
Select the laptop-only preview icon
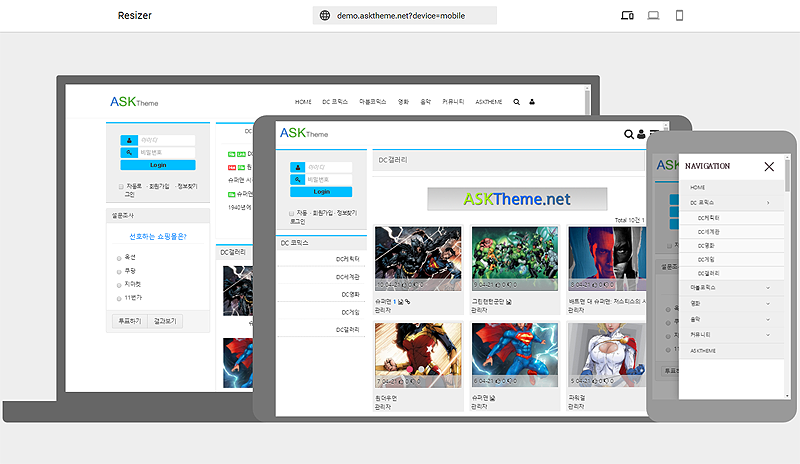(x=654, y=16)
